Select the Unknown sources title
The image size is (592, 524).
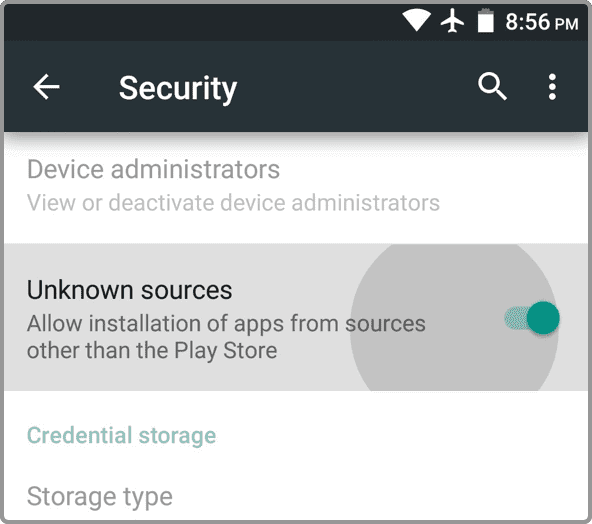click(x=130, y=290)
